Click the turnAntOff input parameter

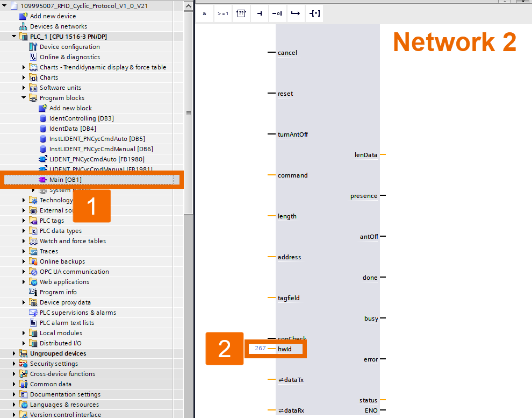(293, 134)
